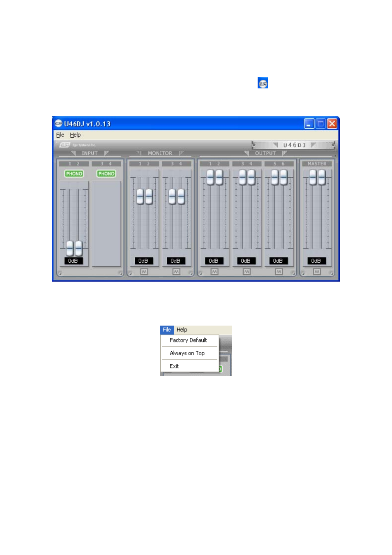The image size is (392, 555).
Task: Mute the master channel
Action: click(x=317, y=272)
